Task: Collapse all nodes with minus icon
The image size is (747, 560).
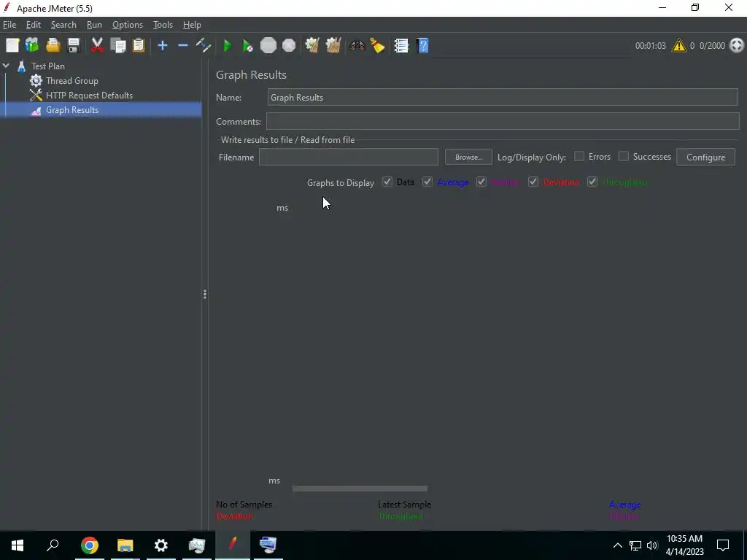Action: pyautogui.click(x=183, y=46)
